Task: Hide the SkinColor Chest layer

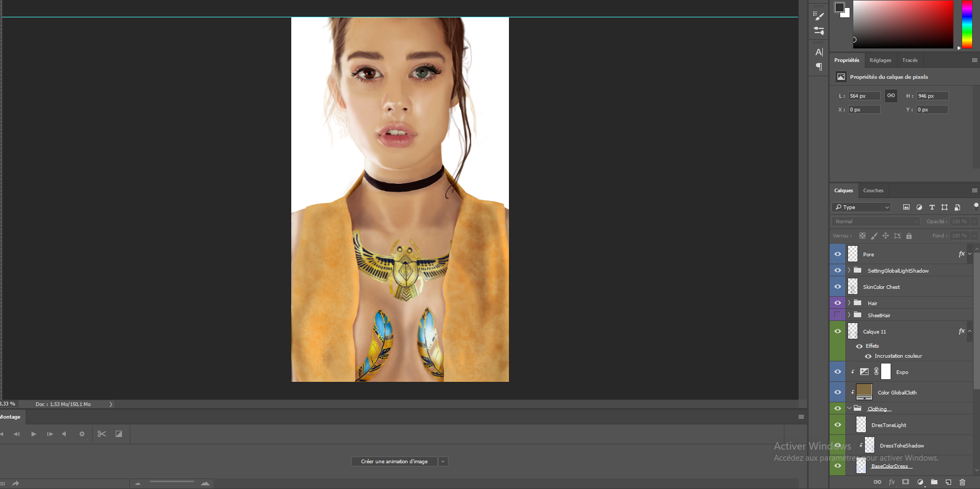Action: click(x=838, y=287)
